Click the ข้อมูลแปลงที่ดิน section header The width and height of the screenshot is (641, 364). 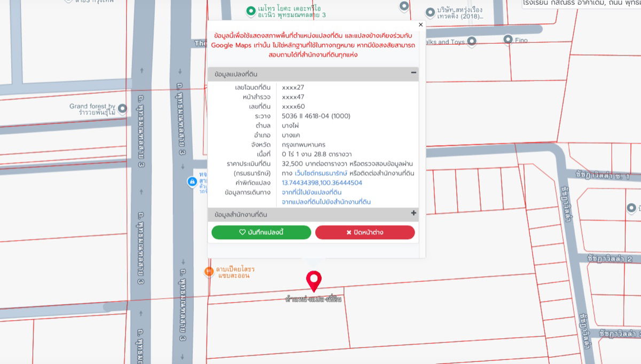coord(313,74)
